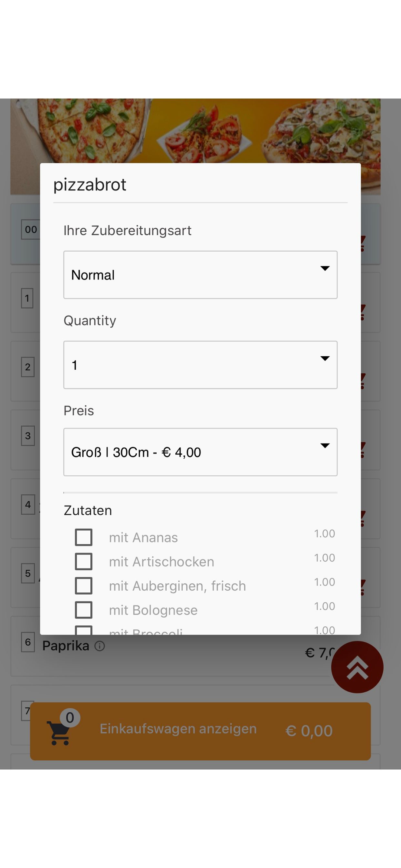Click the 00 item badge
Viewport: 401px width, 868px height.
pos(30,230)
